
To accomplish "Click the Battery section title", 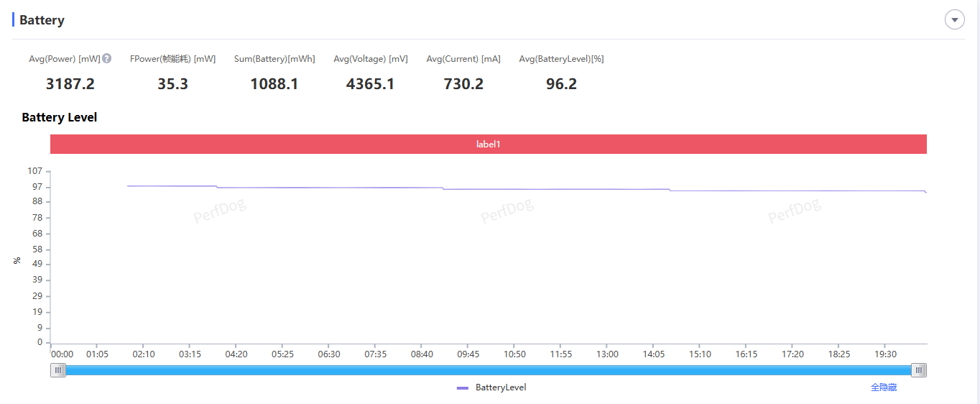I will (42, 20).
